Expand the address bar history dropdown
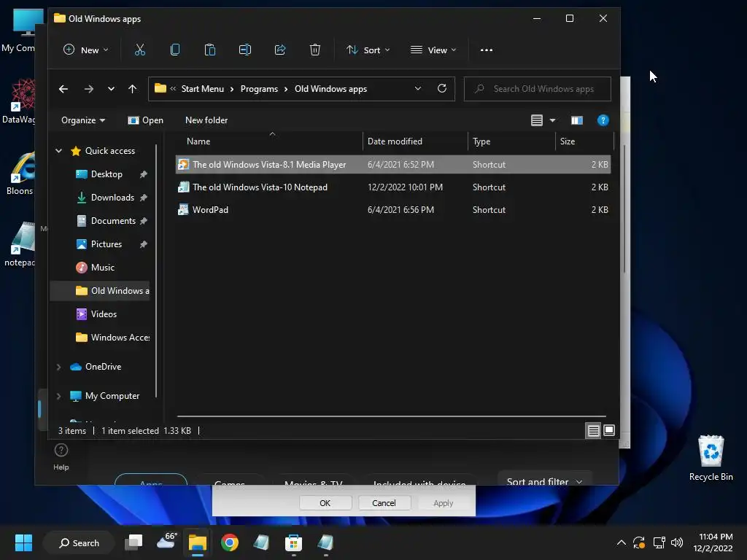This screenshot has width=747, height=560. click(418, 88)
